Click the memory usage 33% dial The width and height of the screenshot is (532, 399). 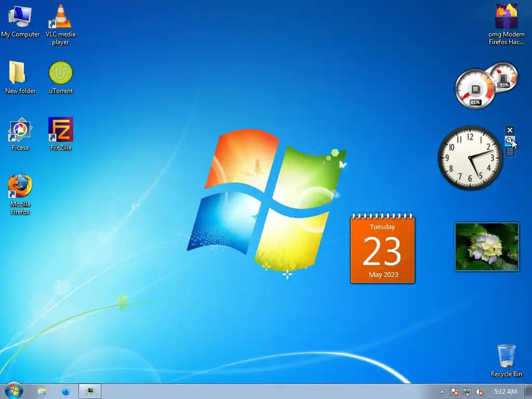503,77
